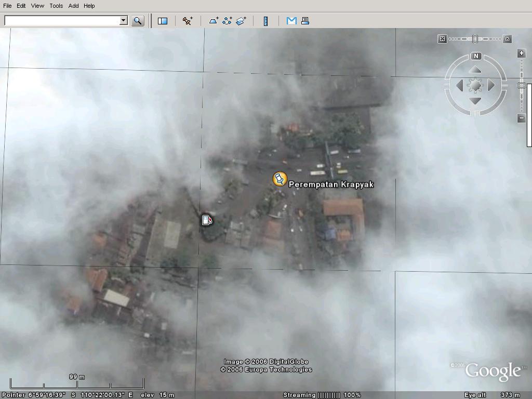Click the gas station map icon

(x=207, y=220)
